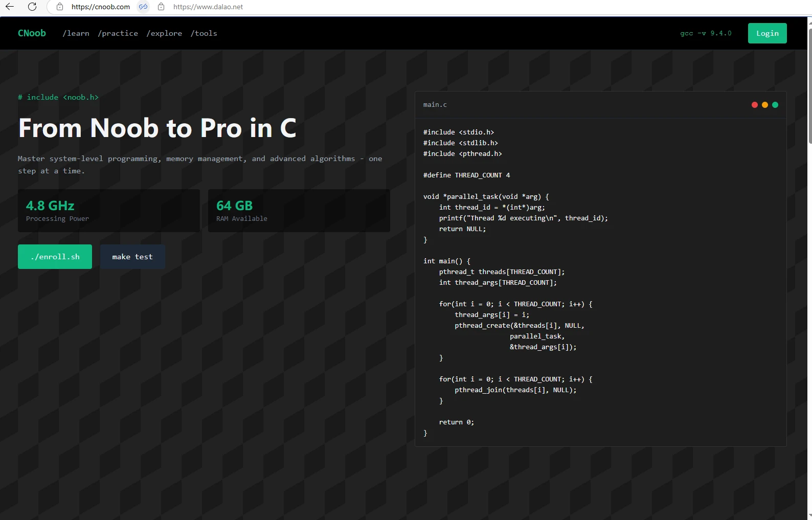Click the 4.8 GHz Processing Power card
812x520 pixels.
point(108,211)
